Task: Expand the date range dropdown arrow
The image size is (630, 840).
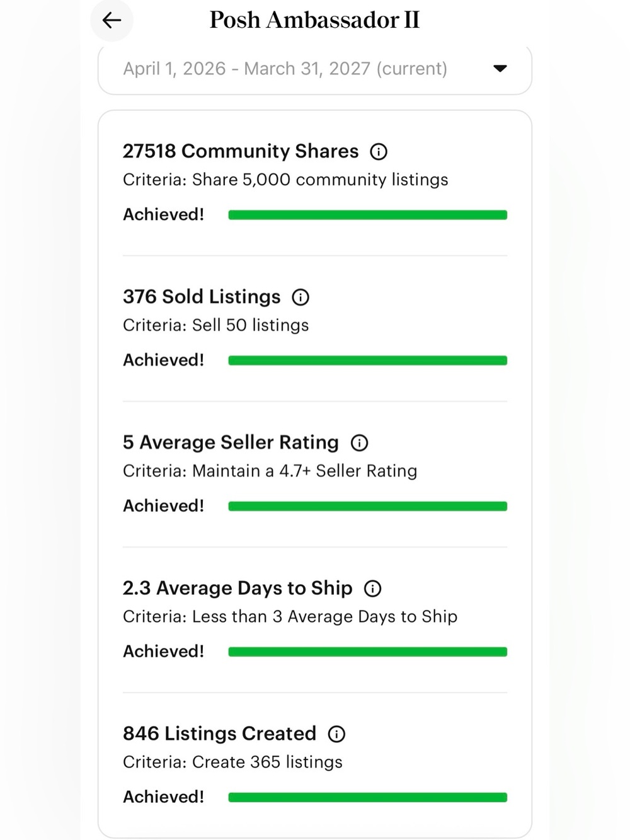Action: [x=500, y=69]
